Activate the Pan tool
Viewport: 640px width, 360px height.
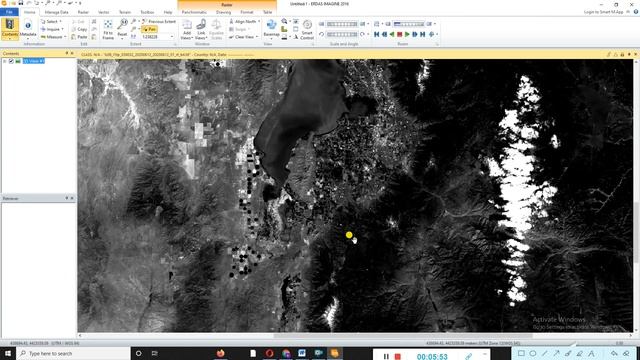[149, 29]
